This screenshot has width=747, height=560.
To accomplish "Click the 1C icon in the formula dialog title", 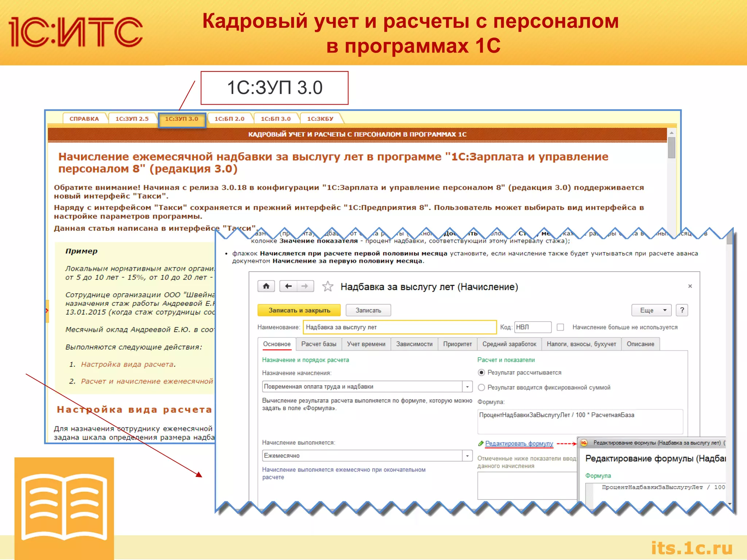I will click(x=584, y=443).
